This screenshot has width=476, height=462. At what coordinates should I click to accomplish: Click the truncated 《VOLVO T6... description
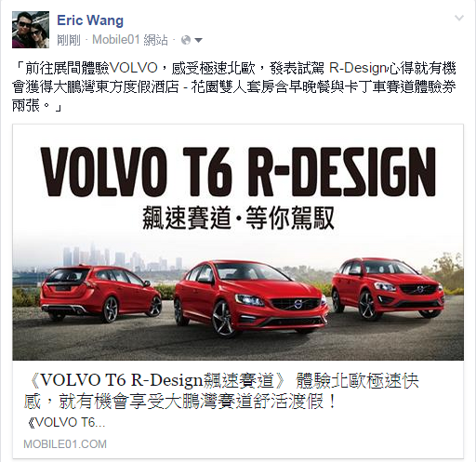coord(64,422)
